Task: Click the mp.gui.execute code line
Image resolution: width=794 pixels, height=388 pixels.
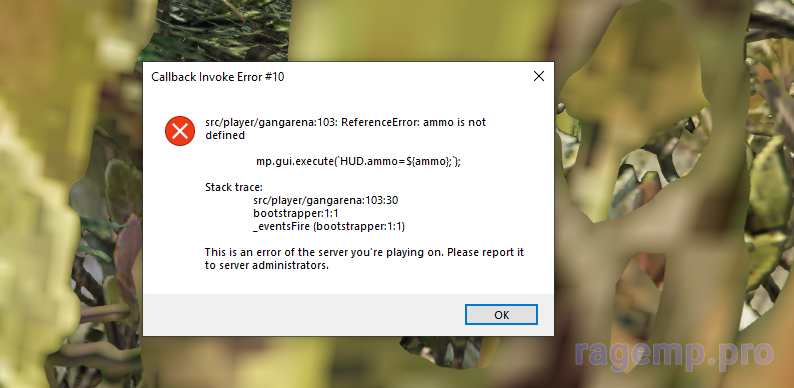Action: pos(358,162)
